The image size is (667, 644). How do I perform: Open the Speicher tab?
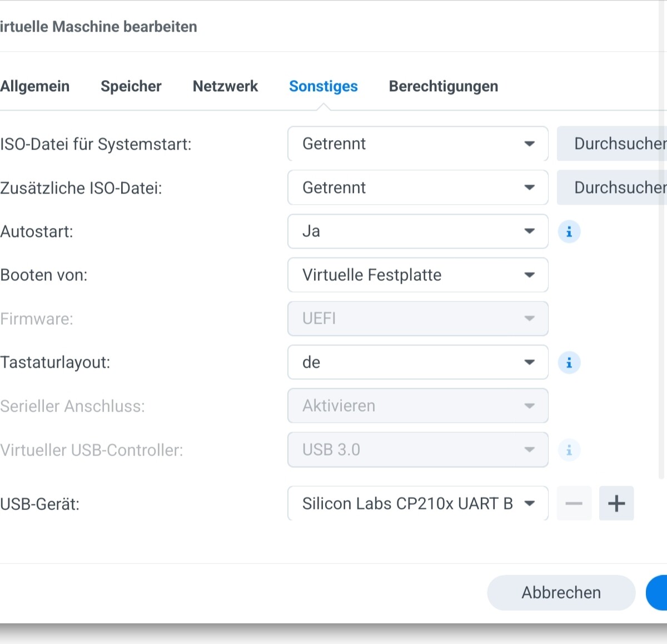click(x=131, y=86)
